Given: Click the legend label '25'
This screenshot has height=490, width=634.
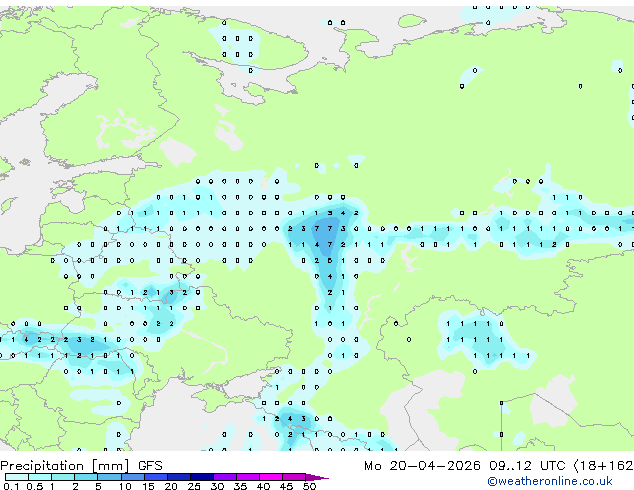Looking at the screenshot, I should point(194,486).
